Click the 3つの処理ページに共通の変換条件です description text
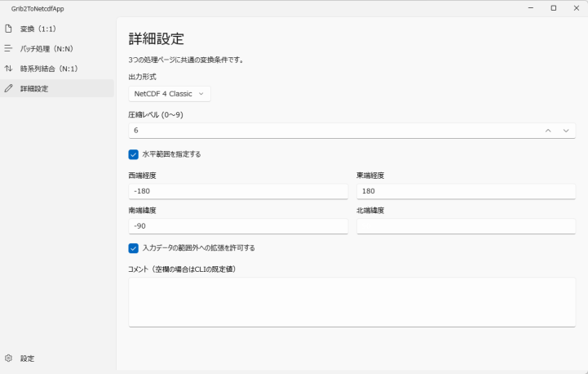Viewport: 588px width, 374px height. click(x=186, y=60)
